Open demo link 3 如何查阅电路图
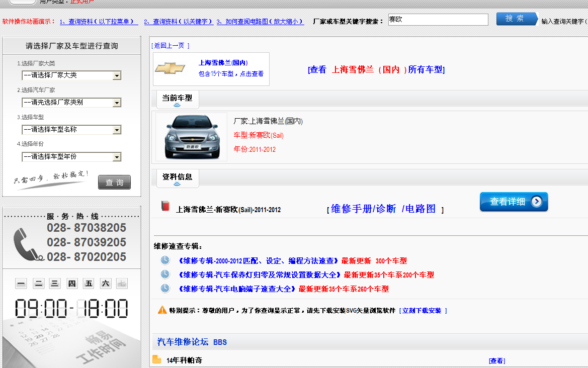 pos(260,22)
